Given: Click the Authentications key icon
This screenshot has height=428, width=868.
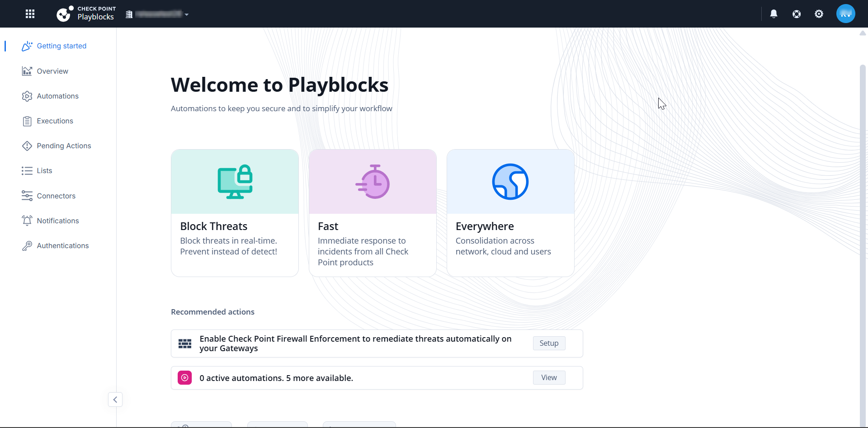Looking at the screenshot, I should [27, 245].
